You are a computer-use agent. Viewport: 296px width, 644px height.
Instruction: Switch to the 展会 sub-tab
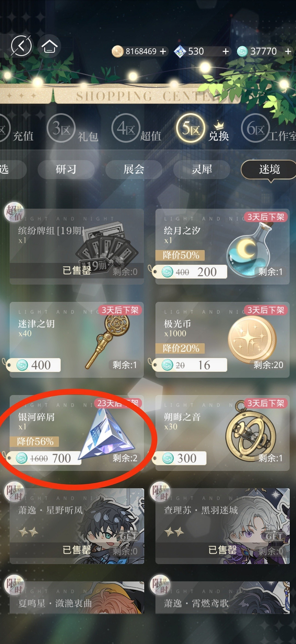(x=134, y=169)
